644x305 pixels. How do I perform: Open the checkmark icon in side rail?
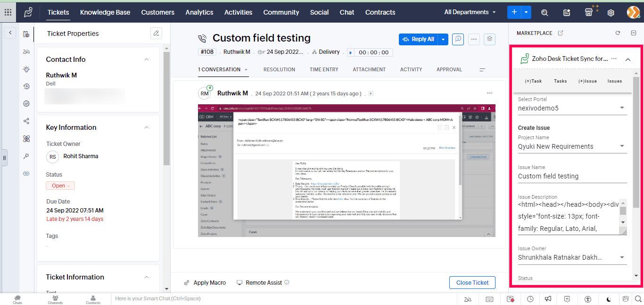(26, 103)
